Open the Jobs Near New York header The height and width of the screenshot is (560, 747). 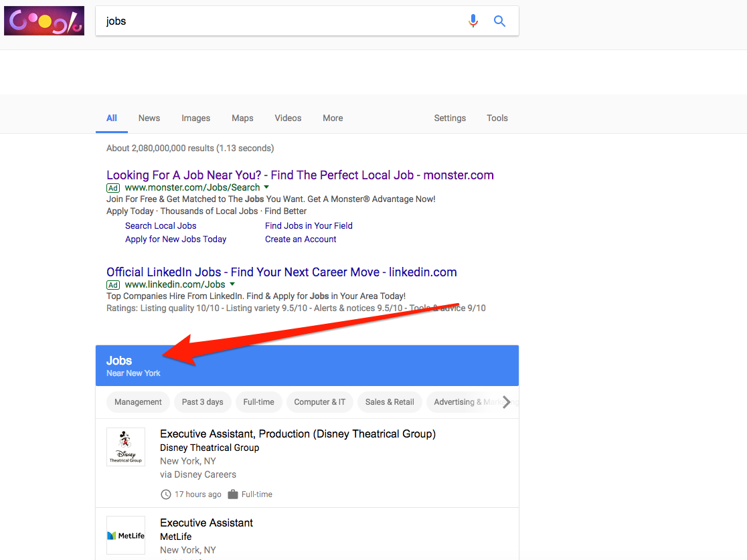[307, 366]
